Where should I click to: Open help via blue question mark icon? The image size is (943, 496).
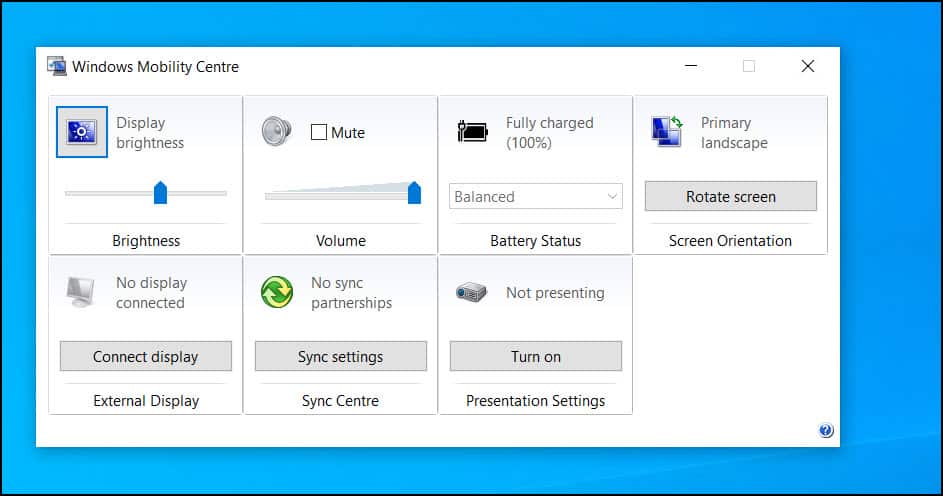826,430
